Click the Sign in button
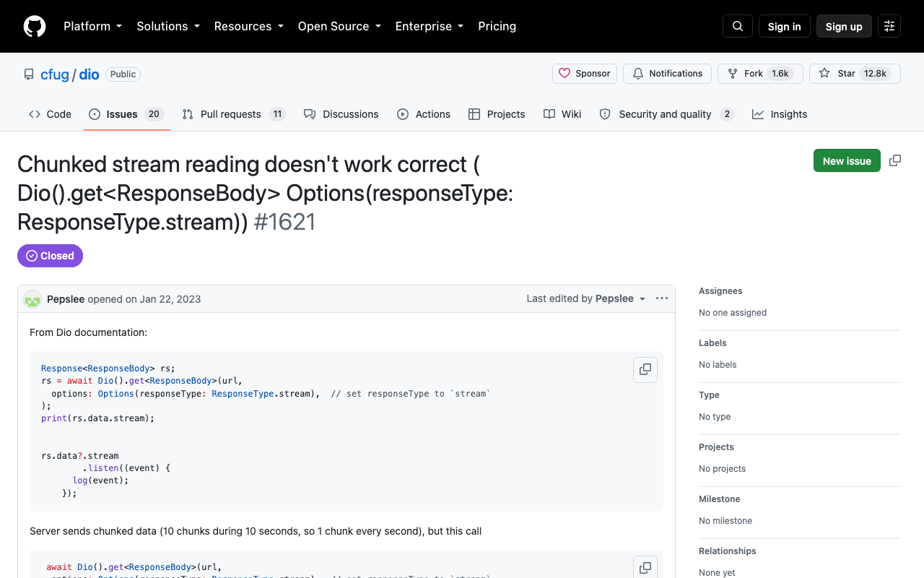Screen dimensions: 924x578 [785, 26]
